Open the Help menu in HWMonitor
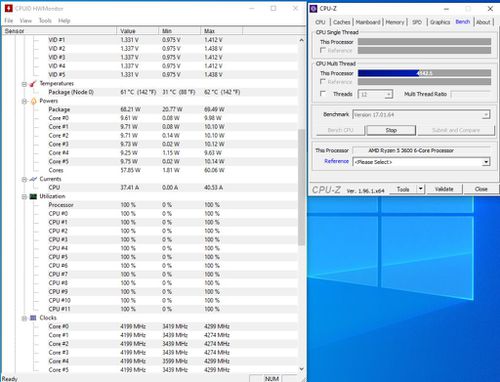The width and height of the screenshot is (500, 382). point(64,21)
